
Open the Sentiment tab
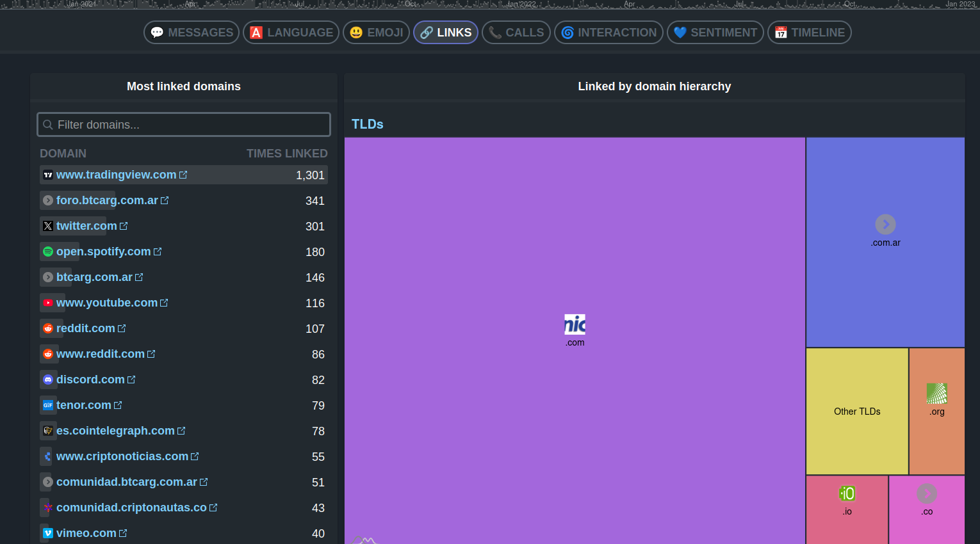pos(715,33)
